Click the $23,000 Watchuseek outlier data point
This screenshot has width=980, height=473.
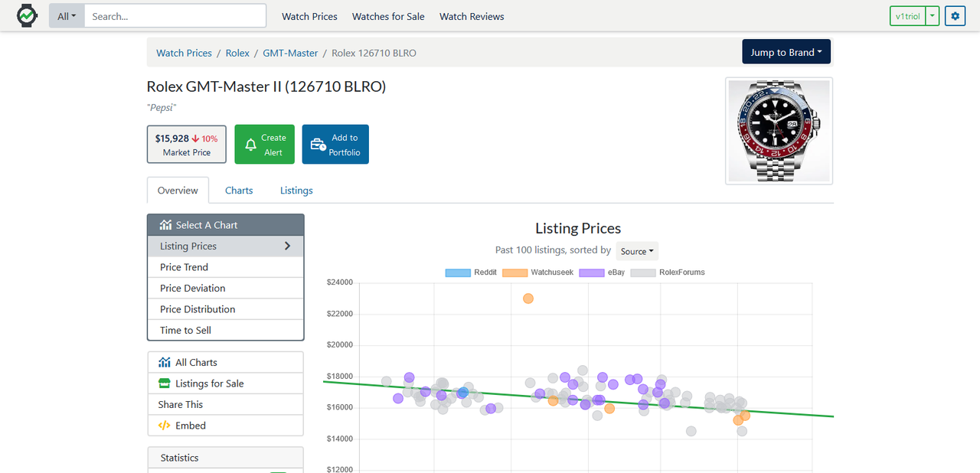point(528,298)
